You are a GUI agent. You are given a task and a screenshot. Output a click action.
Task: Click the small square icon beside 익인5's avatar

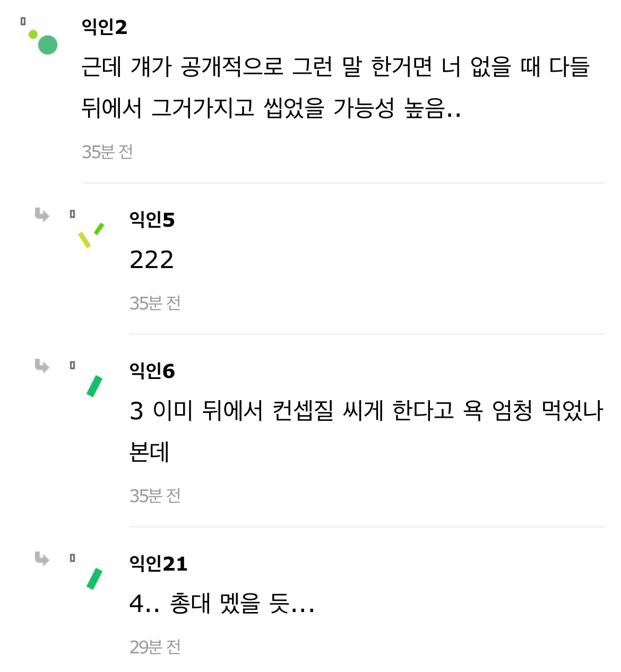tap(72, 214)
